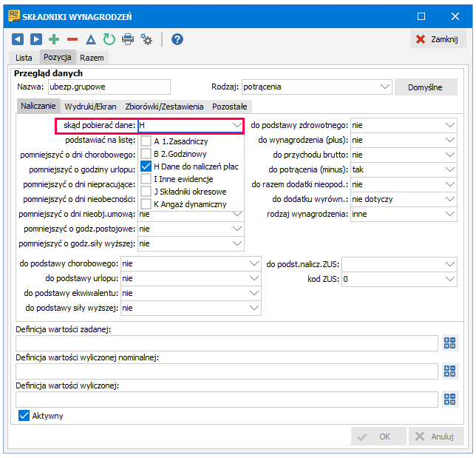Screen dimensions: 476x458
Task: Open settings with the gears icon
Action: [x=146, y=39]
